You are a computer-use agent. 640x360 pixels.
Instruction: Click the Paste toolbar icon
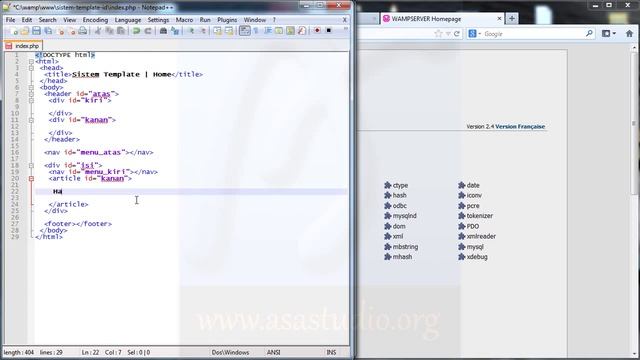(121, 31)
